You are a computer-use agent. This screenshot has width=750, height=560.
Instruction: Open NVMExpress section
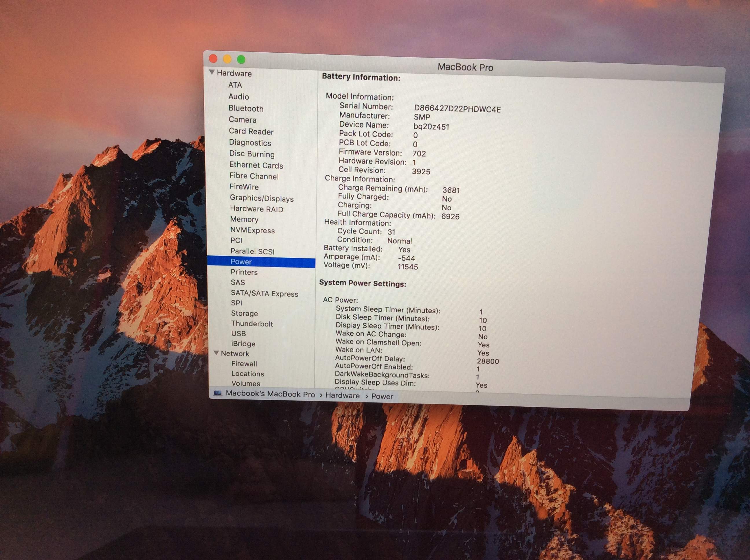click(253, 230)
